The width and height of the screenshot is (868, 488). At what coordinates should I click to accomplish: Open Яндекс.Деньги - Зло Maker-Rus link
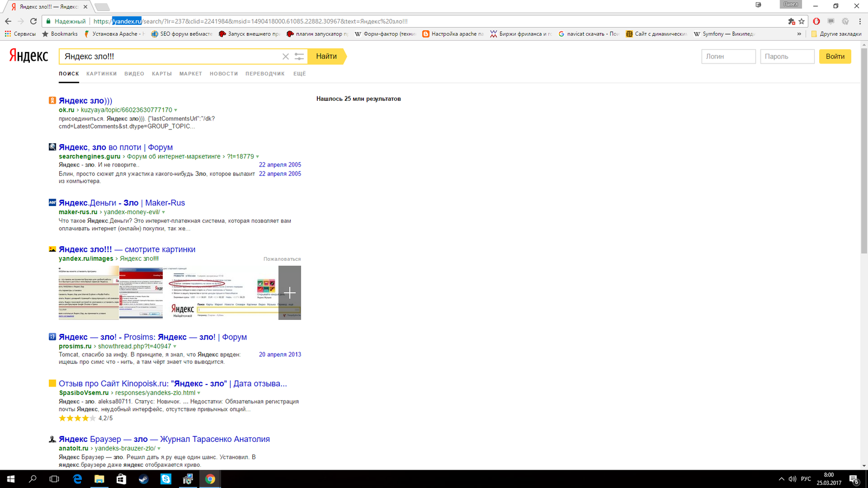tap(122, 203)
